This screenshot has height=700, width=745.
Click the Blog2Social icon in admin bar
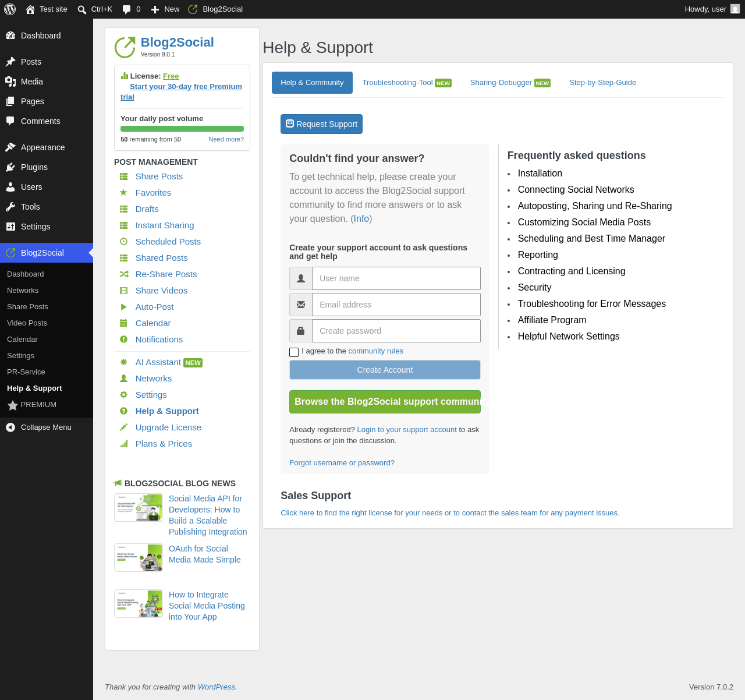193,9
